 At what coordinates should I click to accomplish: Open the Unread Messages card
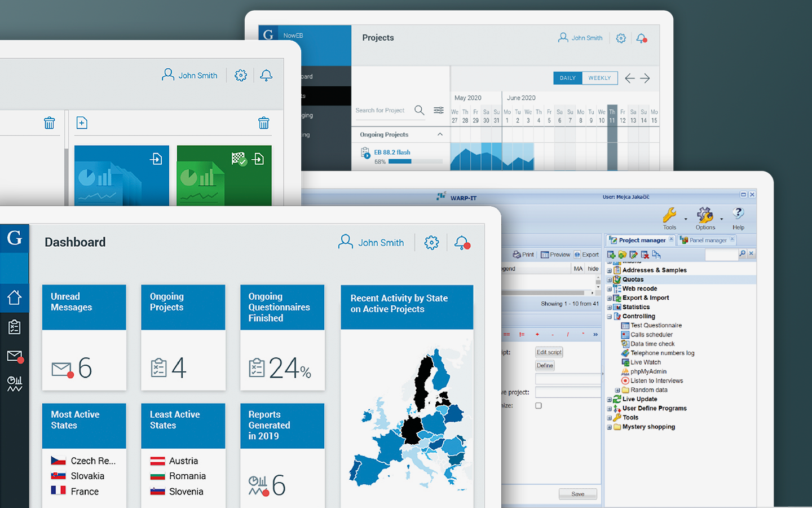pos(84,338)
